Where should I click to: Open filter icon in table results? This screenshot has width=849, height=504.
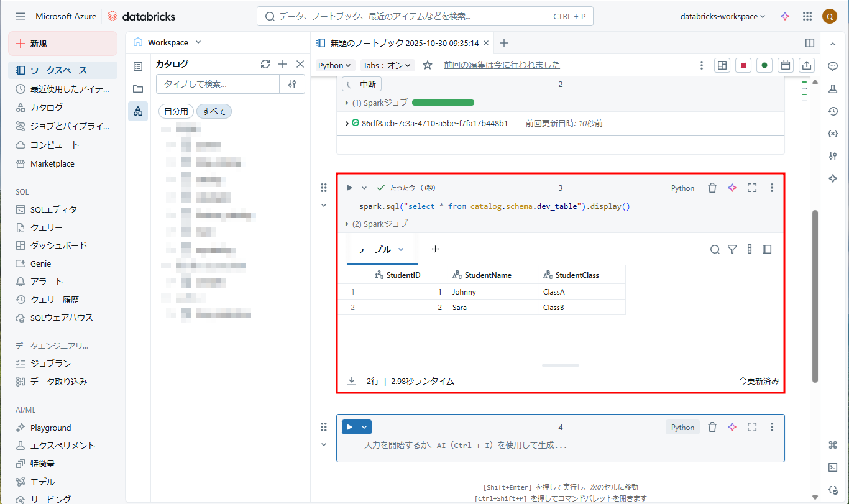pos(732,249)
